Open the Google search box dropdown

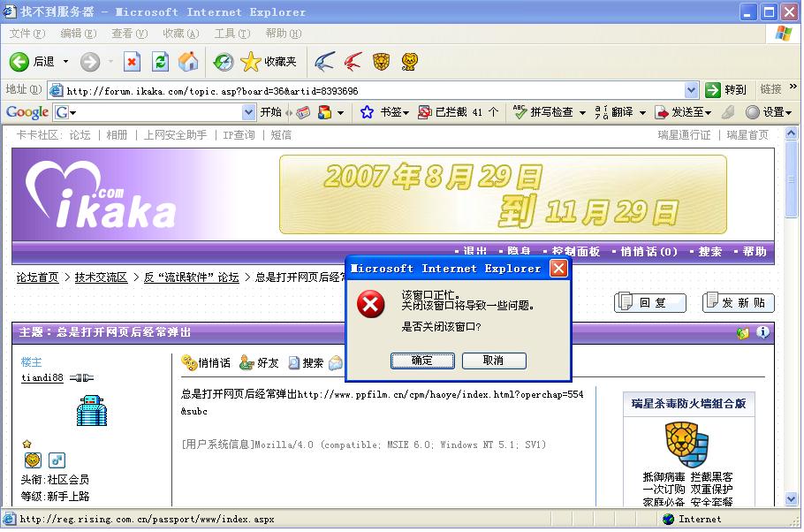248,112
